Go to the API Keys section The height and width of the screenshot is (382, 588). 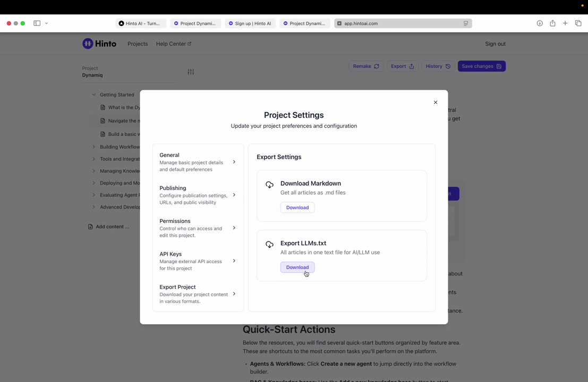pos(198,261)
